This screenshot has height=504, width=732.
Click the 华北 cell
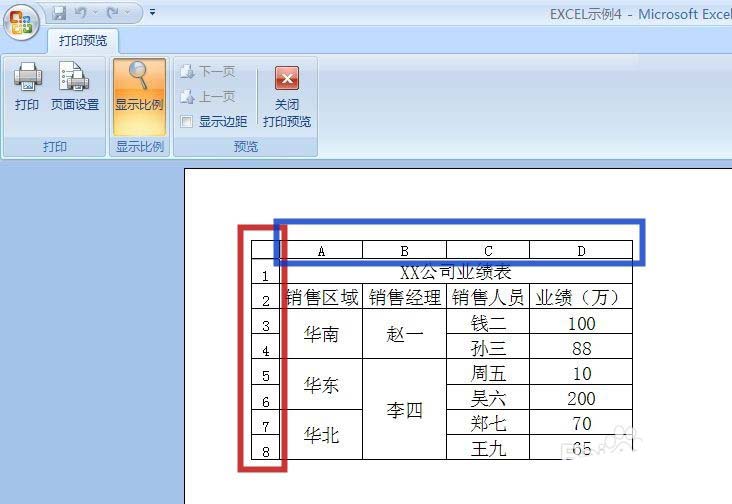click(x=321, y=435)
